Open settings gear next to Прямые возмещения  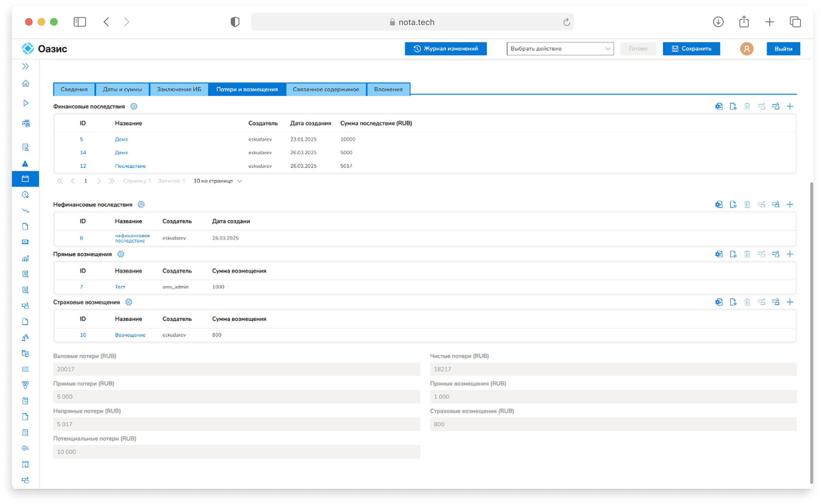[x=121, y=254]
